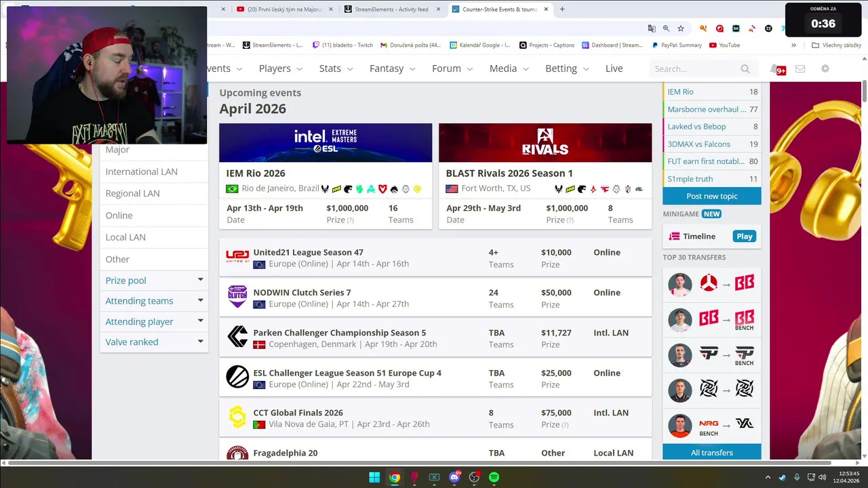
Task: Switch to the YouTube První český tým tab
Action: 285,9
